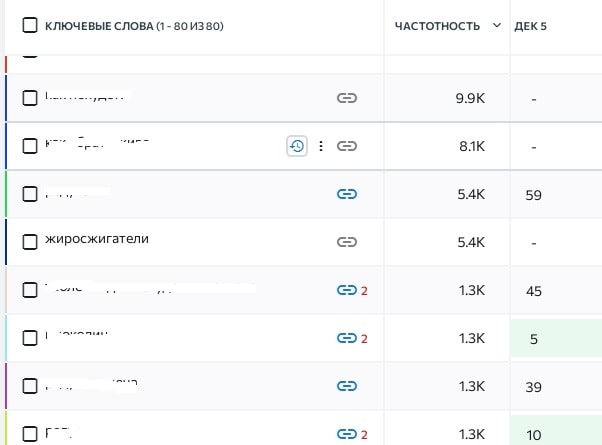Click blue link icon in the 5.4K row with 59
Screen dimensions: 602x445
(347, 194)
